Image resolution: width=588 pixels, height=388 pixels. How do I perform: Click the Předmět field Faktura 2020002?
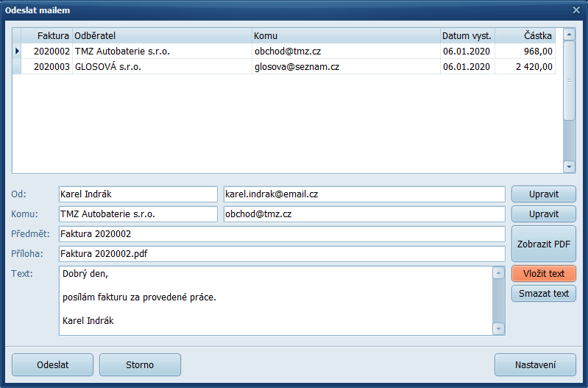[x=282, y=234]
